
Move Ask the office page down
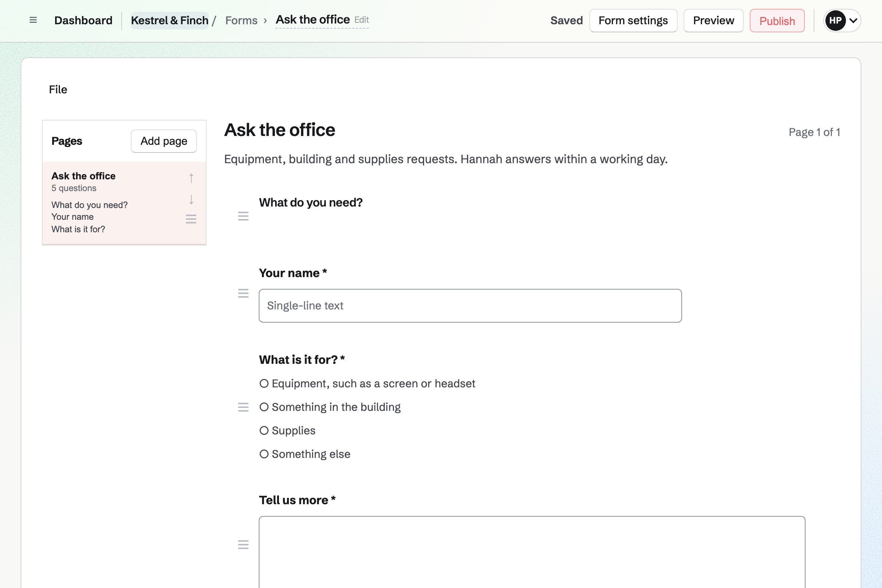[191, 200]
